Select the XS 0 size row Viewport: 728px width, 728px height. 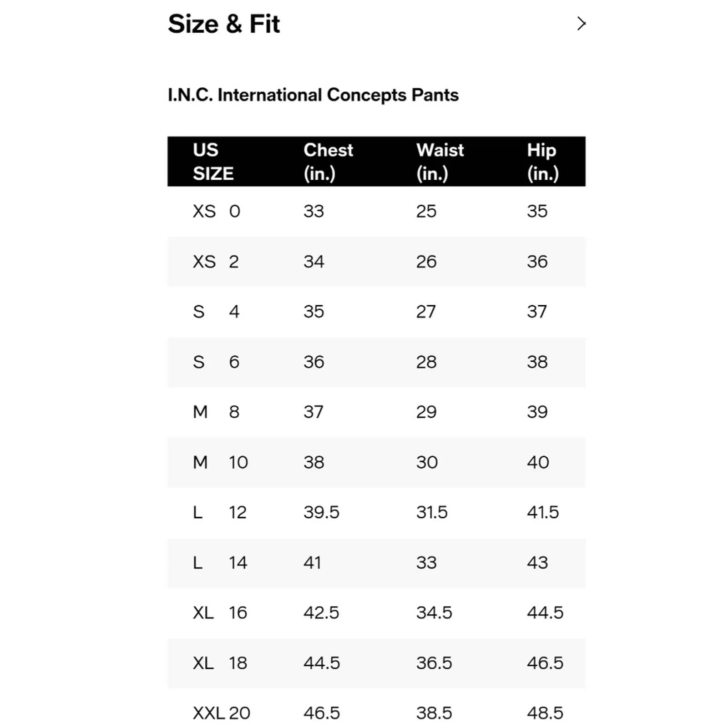(x=217, y=212)
